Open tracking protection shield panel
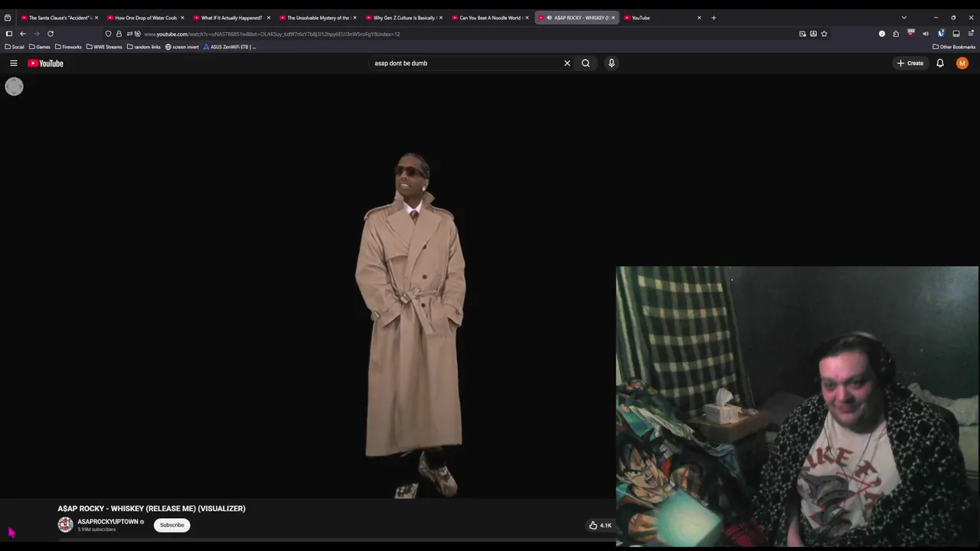 pos(108,34)
